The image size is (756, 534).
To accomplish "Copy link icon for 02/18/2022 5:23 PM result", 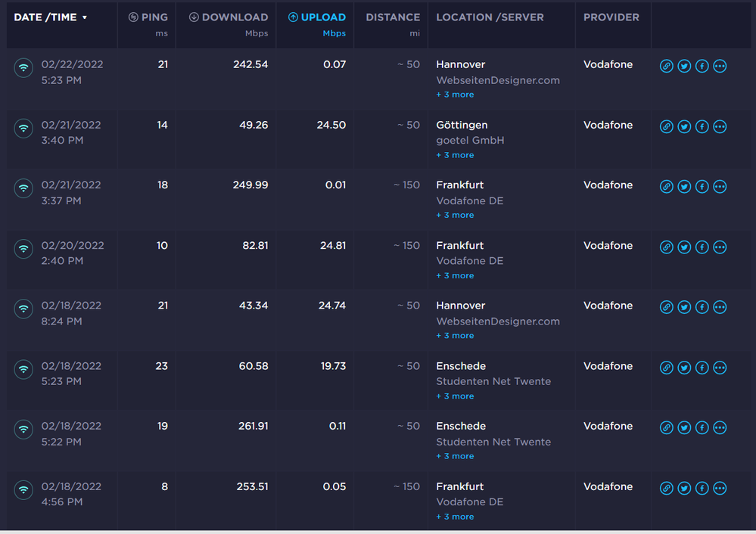I will tap(666, 368).
